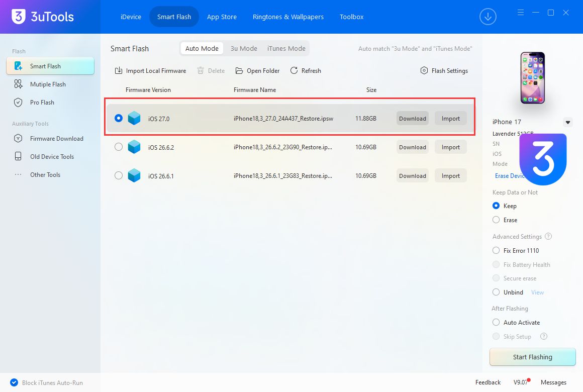This screenshot has width=583, height=392.
Task: Click the V9.07 version indicator
Action: pyautogui.click(x=521, y=382)
